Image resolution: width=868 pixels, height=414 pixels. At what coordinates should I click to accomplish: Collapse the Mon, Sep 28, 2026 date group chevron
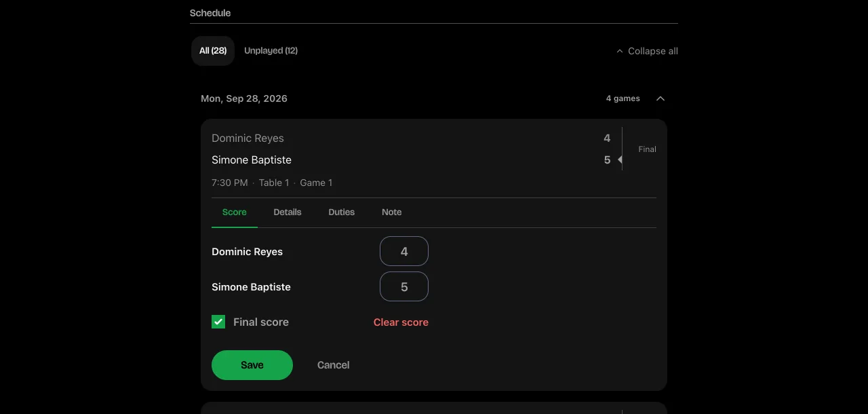660,98
